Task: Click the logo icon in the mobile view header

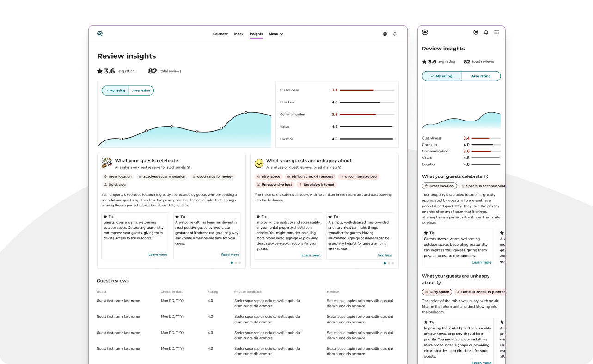Action: 425,32
